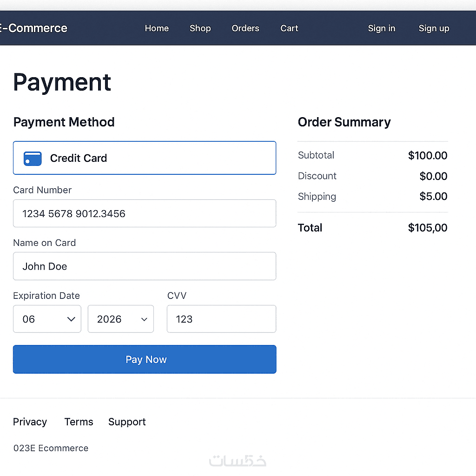Visit the Support footer link
The width and height of the screenshot is (476, 476).
[x=127, y=422]
